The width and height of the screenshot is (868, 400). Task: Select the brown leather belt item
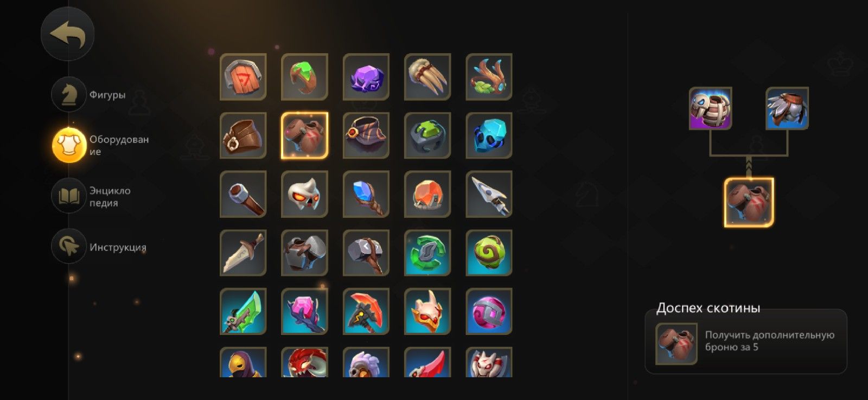(x=243, y=136)
